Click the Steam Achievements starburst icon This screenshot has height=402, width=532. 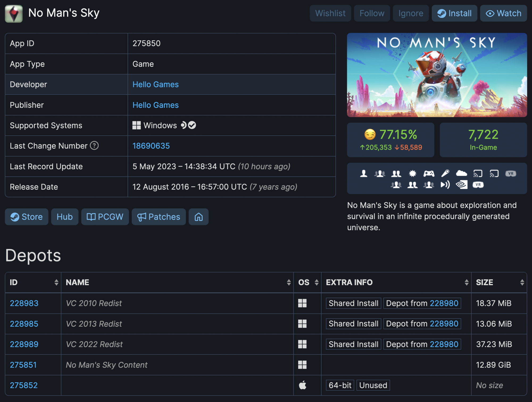413,174
